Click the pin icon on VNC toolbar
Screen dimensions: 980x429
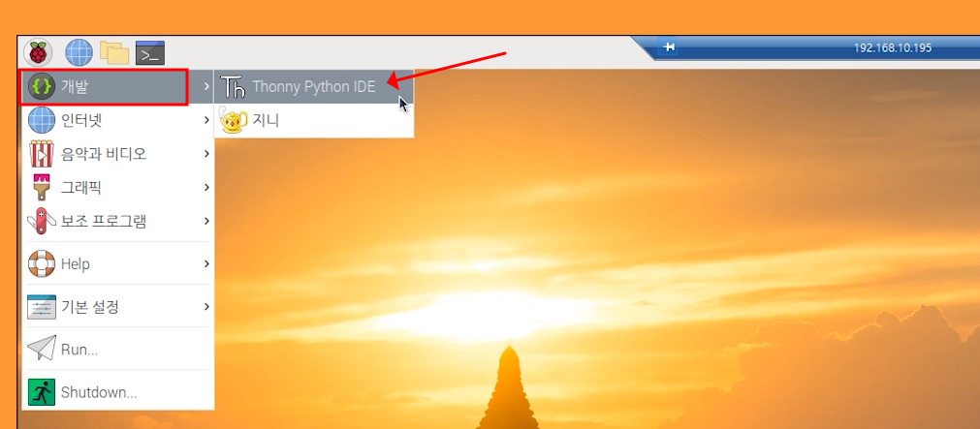tap(669, 46)
